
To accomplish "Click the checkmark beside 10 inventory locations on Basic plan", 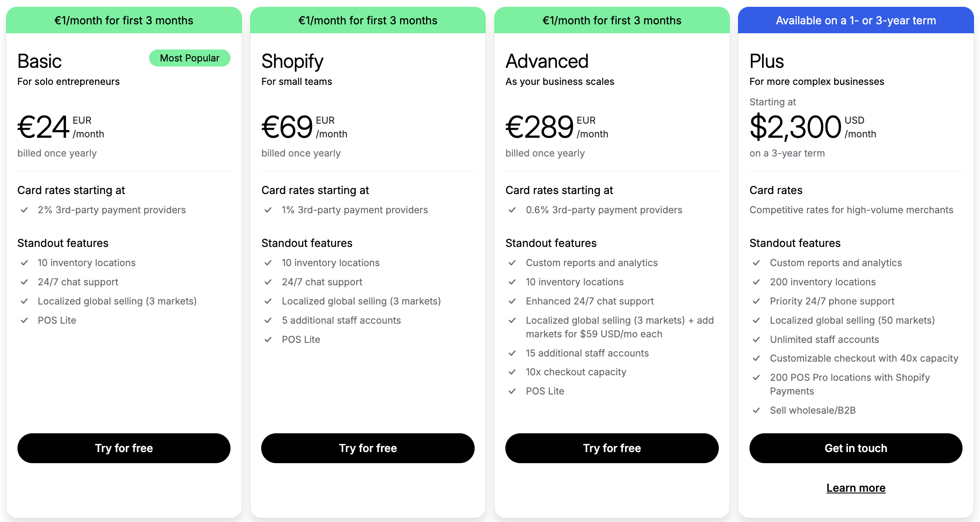I will tap(24, 263).
